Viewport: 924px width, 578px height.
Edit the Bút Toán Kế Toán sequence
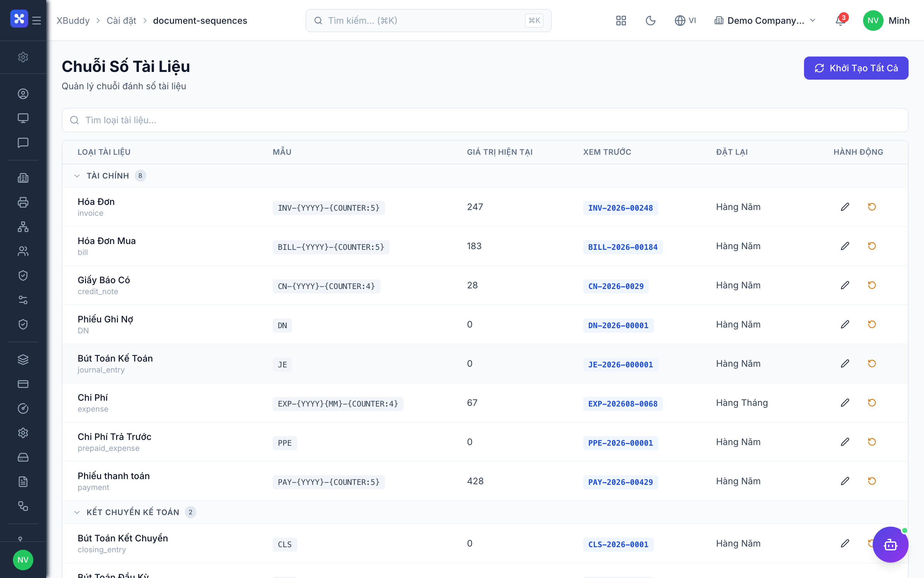point(845,363)
